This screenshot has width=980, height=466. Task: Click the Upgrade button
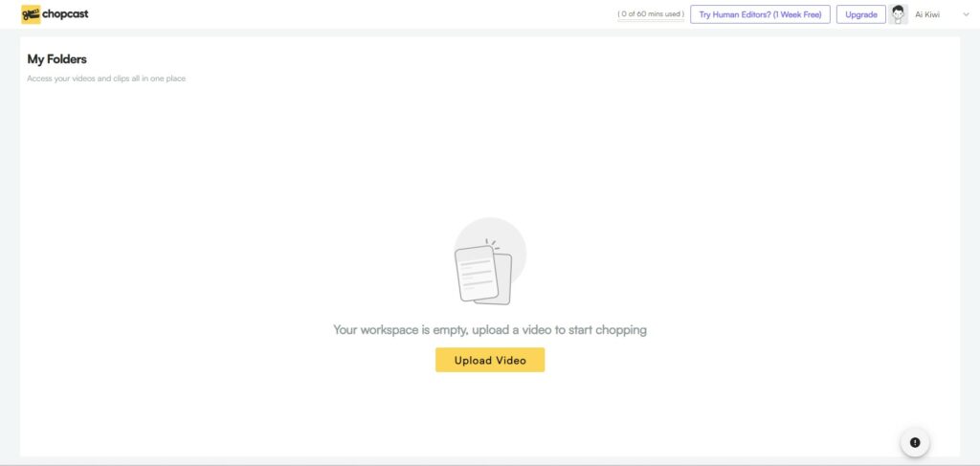[x=860, y=14]
